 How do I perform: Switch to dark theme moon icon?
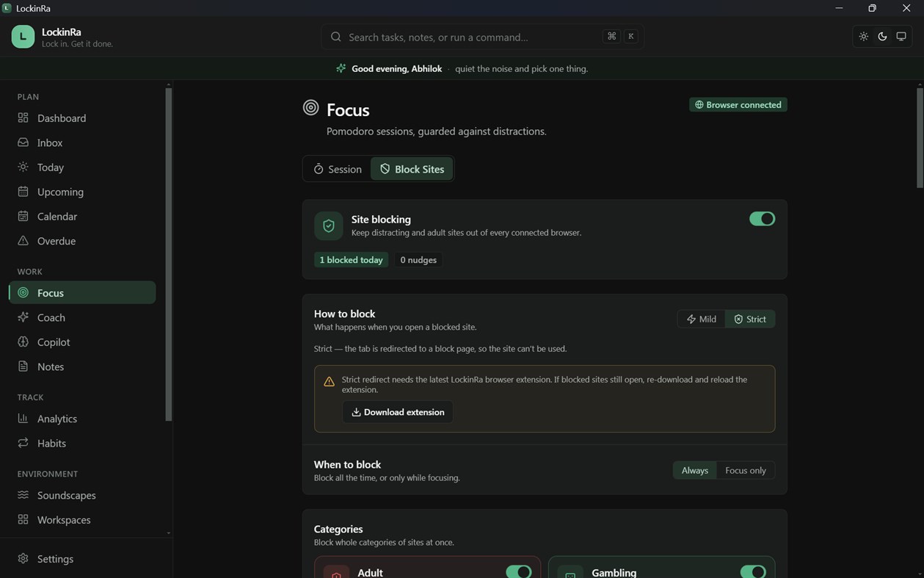(x=882, y=37)
